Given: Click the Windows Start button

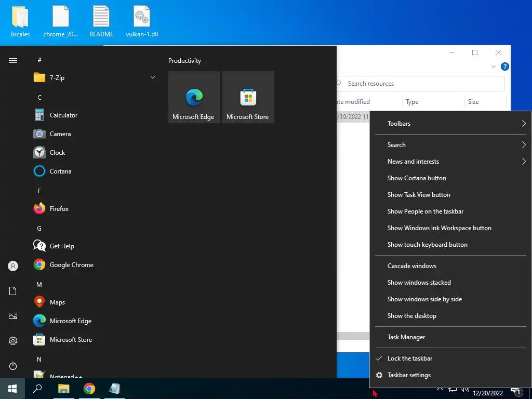Looking at the screenshot, I should (12, 389).
